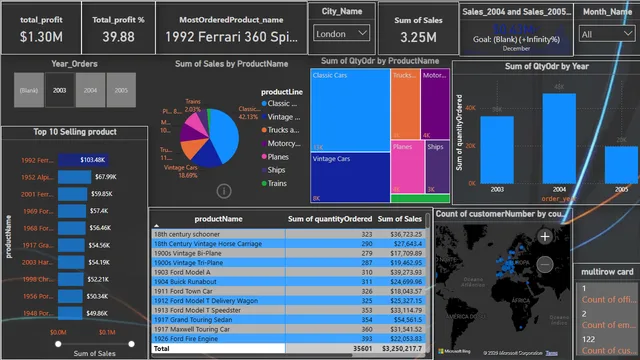Click the 1952 Alpine bar $67.99K
The width and height of the screenshot is (640, 360).
coord(74,177)
